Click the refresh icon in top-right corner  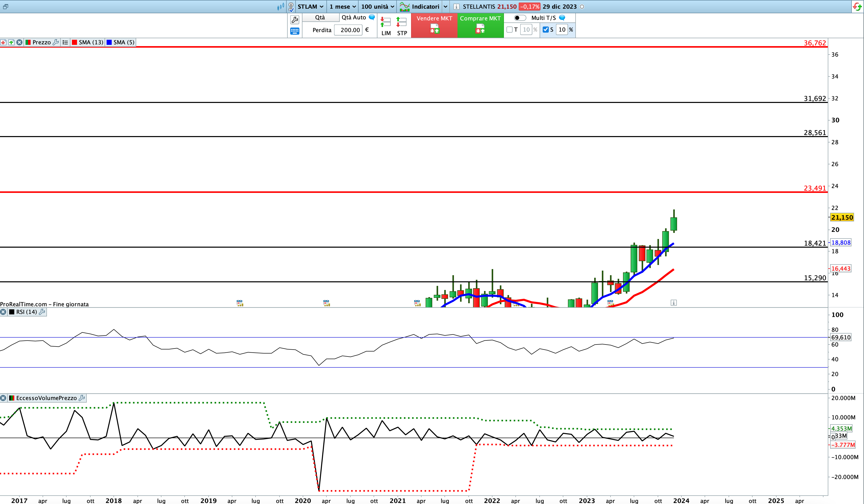tap(857, 7)
